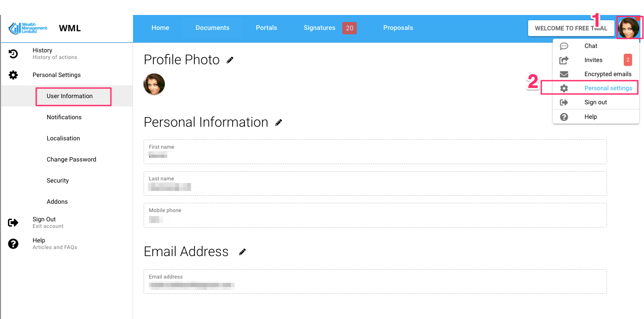
Task: Click the History clock icon in sidebar
Action: 13,54
